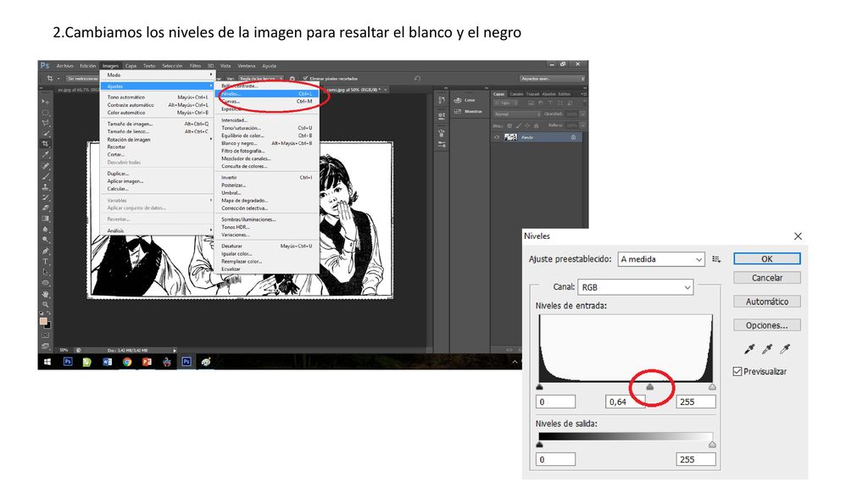Click the white input level slider handle
Screen dimensions: 868x488
[712, 386]
